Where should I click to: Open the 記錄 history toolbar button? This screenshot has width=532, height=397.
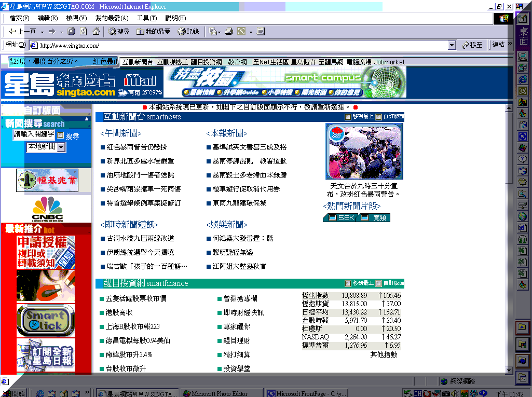[188, 32]
